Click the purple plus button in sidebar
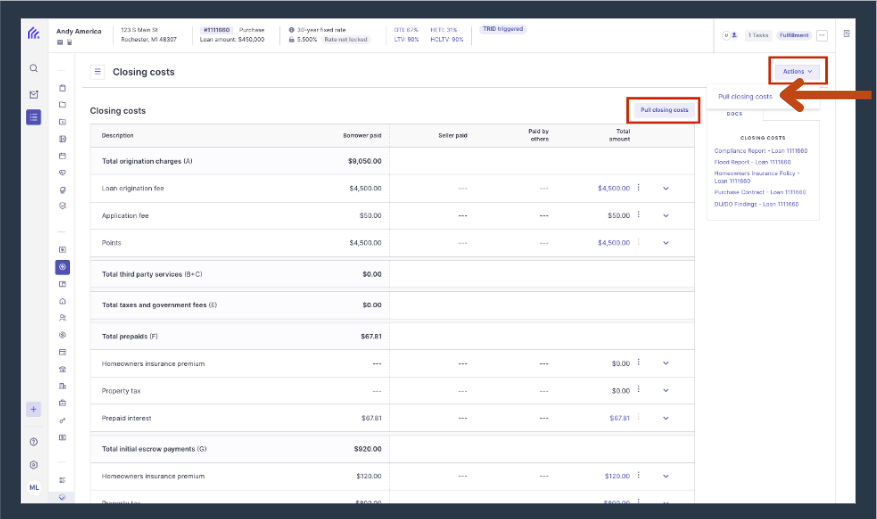The height and width of the screenshot is (519, 877). point(34,409)
